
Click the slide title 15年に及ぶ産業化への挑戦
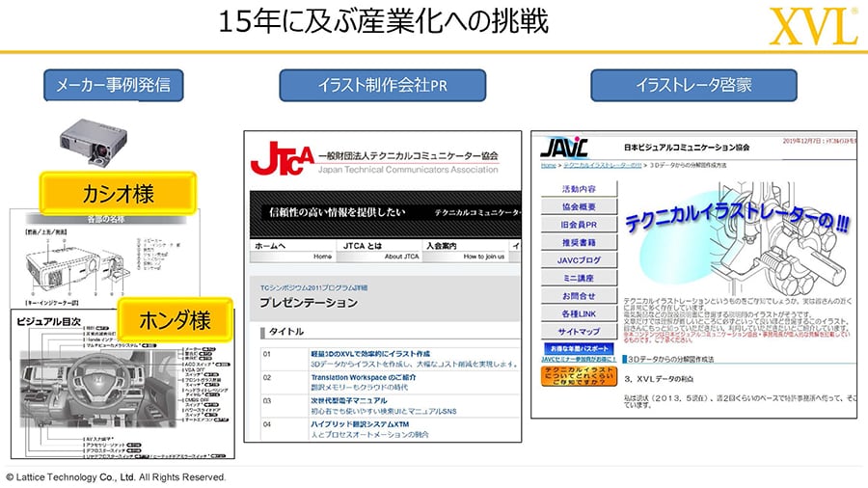click(383, 22)
